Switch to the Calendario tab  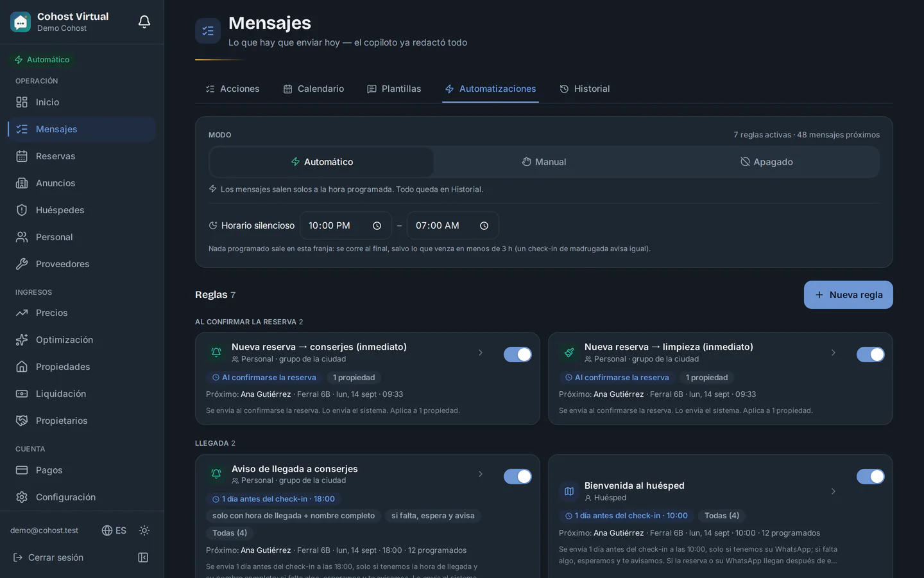coord(314,89)
